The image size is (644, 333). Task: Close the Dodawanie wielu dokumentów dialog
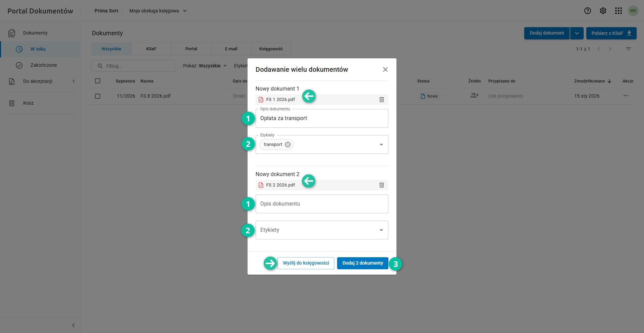(x=385, y=69)
